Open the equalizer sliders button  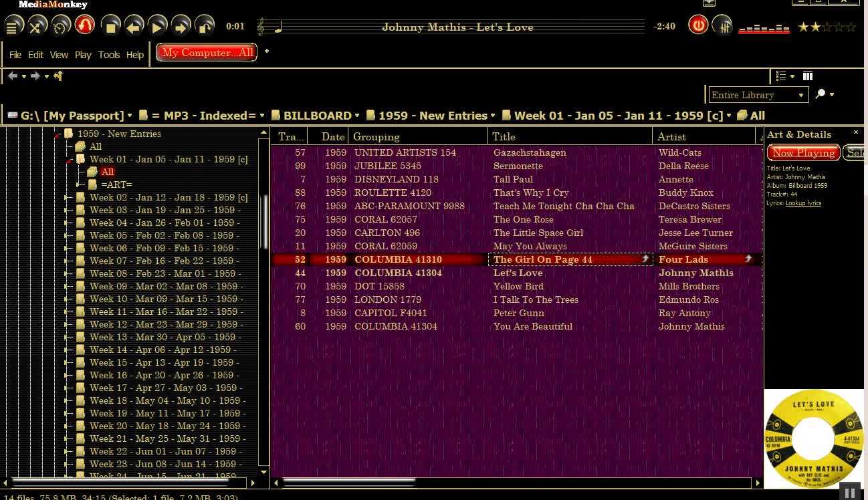[x=722, y=26]
